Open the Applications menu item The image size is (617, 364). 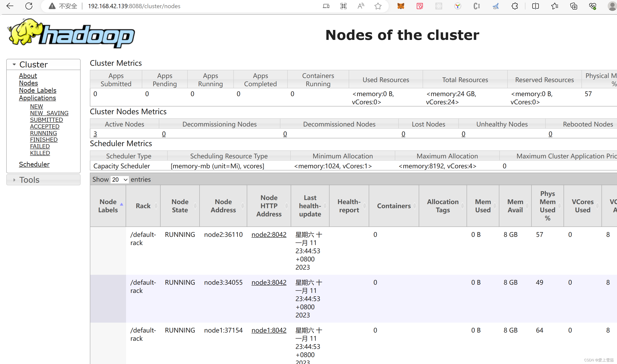pyautogui.click(x=37, y=98)
